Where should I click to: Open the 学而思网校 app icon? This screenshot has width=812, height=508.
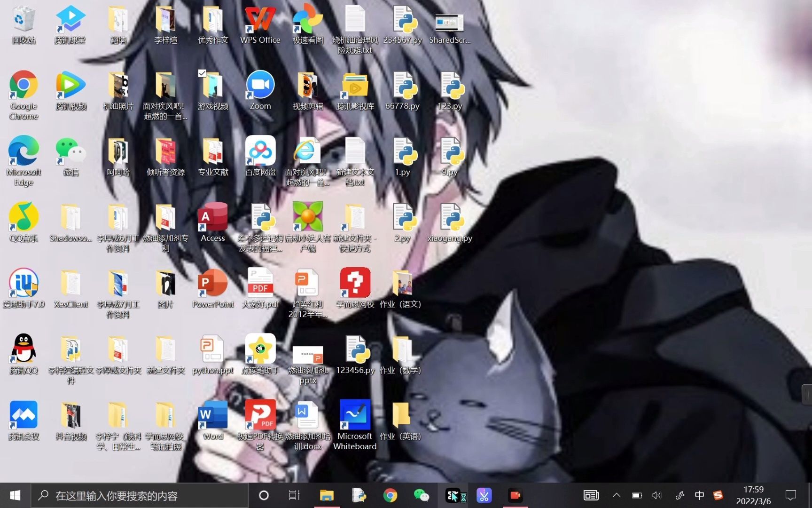(355, 288)
